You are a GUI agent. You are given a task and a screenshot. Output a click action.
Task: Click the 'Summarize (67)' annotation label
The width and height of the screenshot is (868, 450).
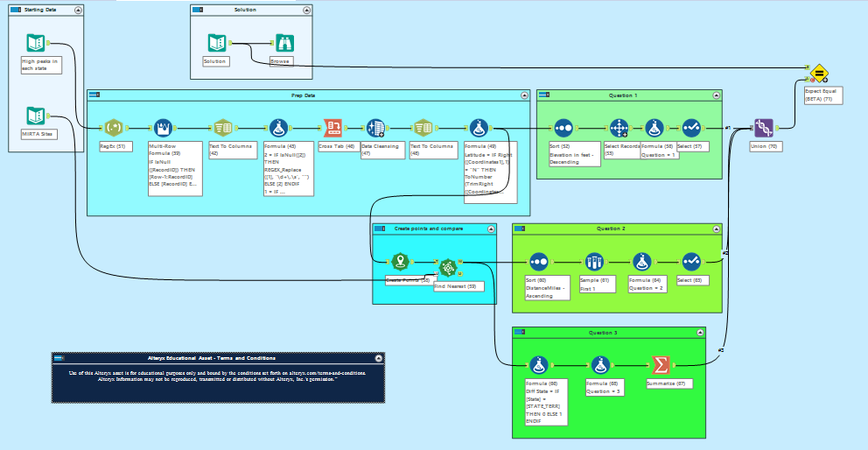coord(668,383)
